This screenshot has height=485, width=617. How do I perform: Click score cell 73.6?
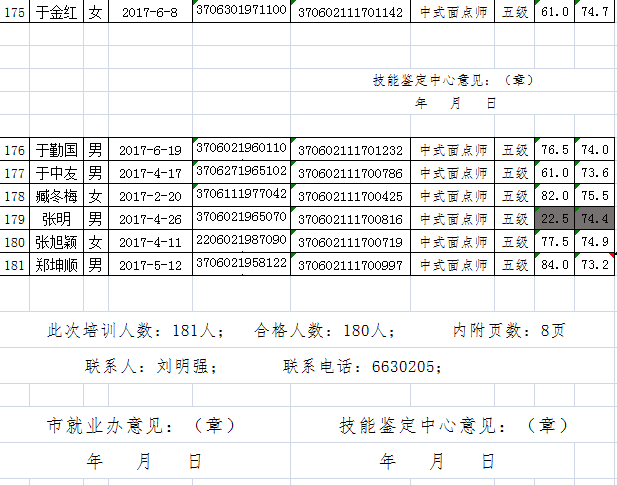click(594, 173)
